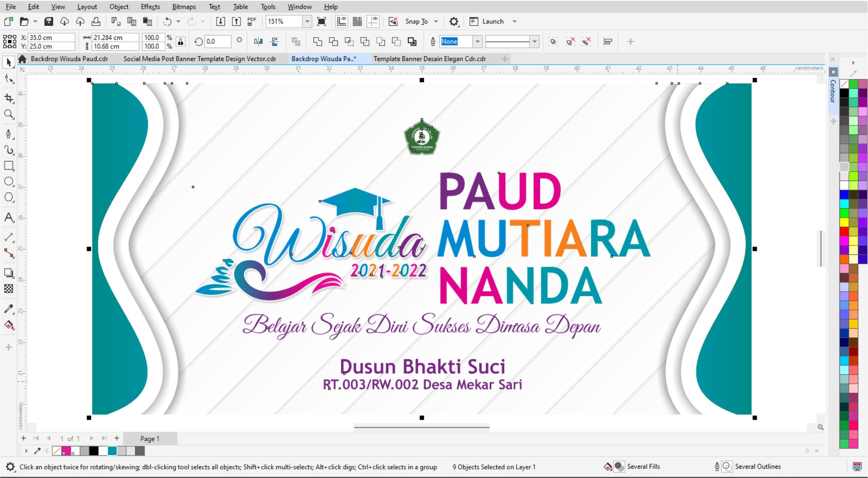Click the Ungroup objects icon
The width and height of the screenshot is (868, 478).
point(570,41)
